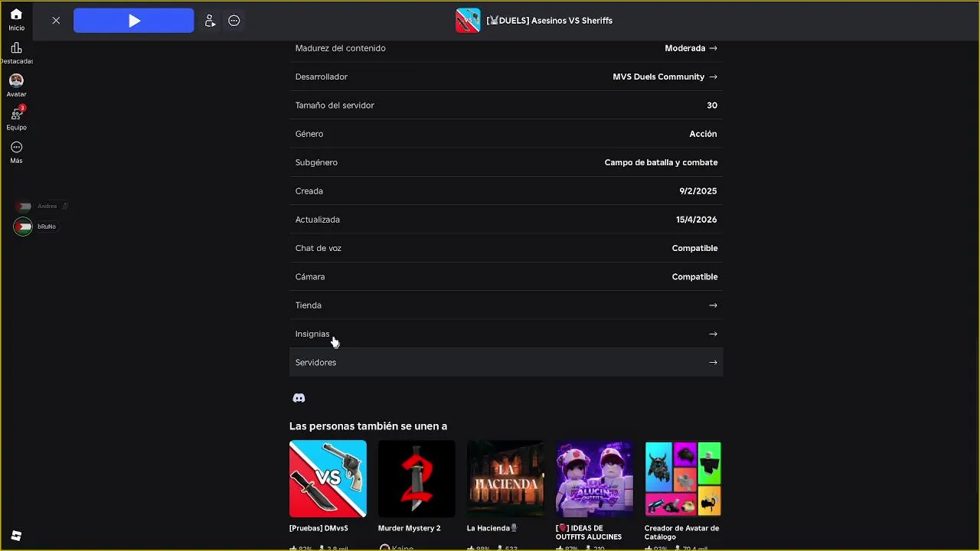Open Murder Mystery 2 game thumbnail
This screenshot has height=551, width=980.
pos(416,479)
